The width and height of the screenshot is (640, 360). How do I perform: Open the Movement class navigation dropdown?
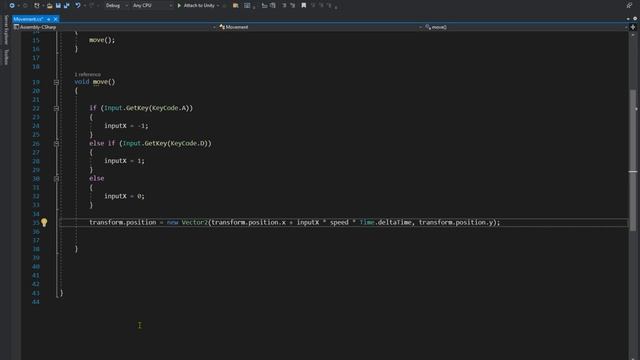click(320, 27)
